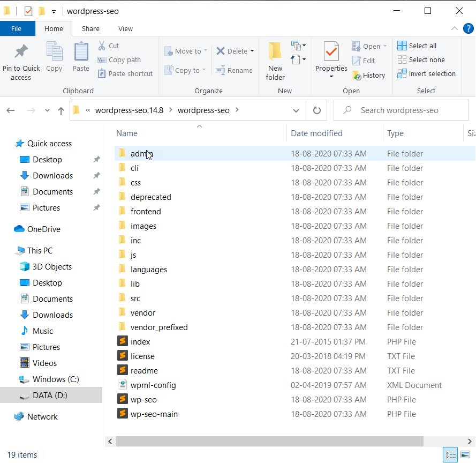This screenshot has width=476, height=463.
Task: Expand the Delete options arrow
Action: 252,51
